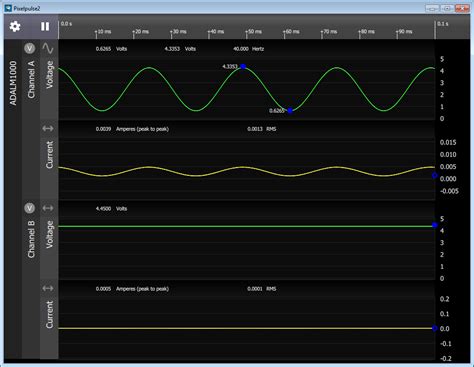Open Channel A current waveform type arrows
The image size is (474, 367).
(48, 128)
